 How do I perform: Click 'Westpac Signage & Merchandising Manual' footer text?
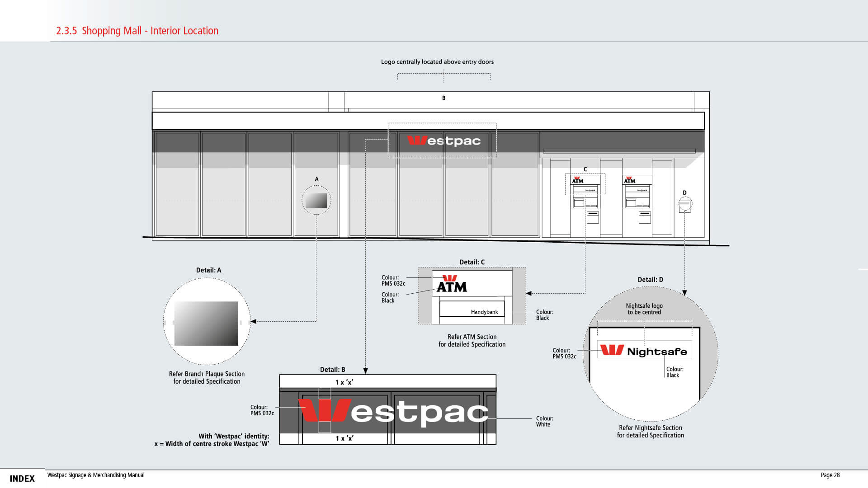click(x=96, y=475)
